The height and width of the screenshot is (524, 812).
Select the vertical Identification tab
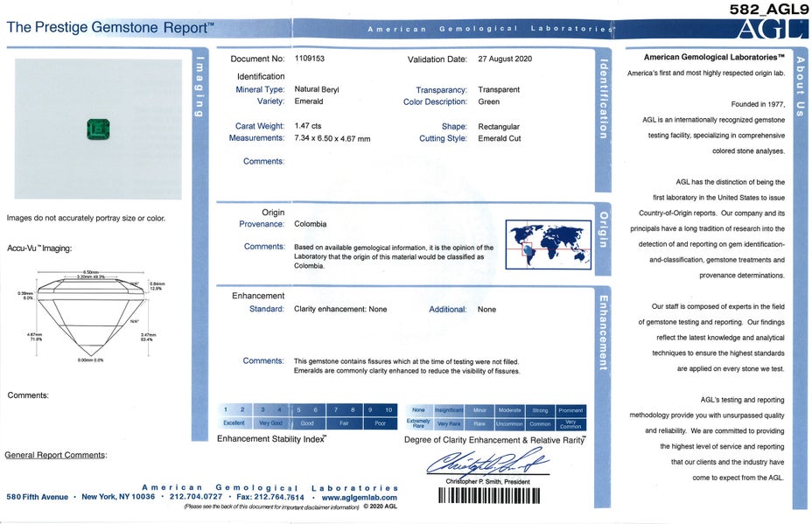click(x=603, y=98)
